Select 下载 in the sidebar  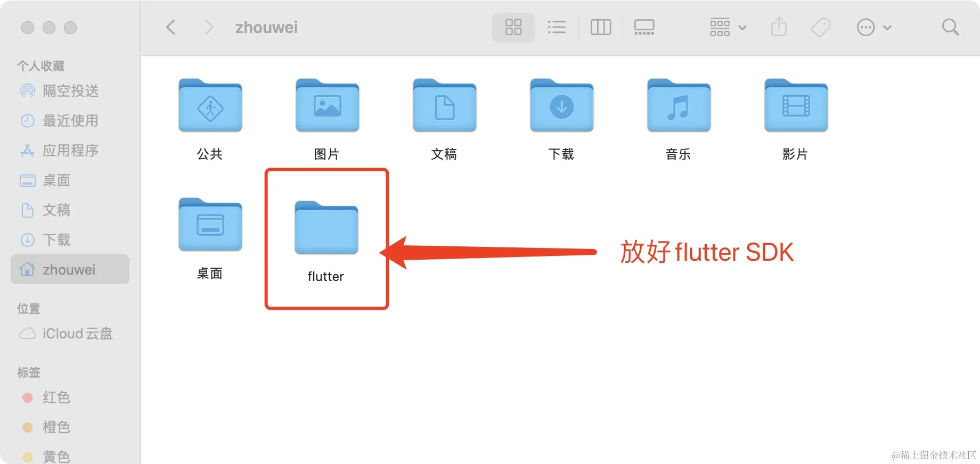pos(70,240)
